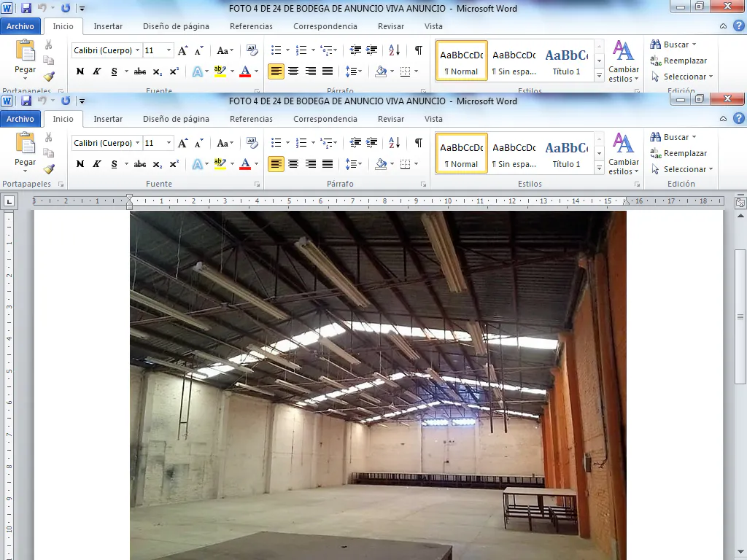
Task: Click the Copy icon in the lower ribbon
Action: [49, 153]
